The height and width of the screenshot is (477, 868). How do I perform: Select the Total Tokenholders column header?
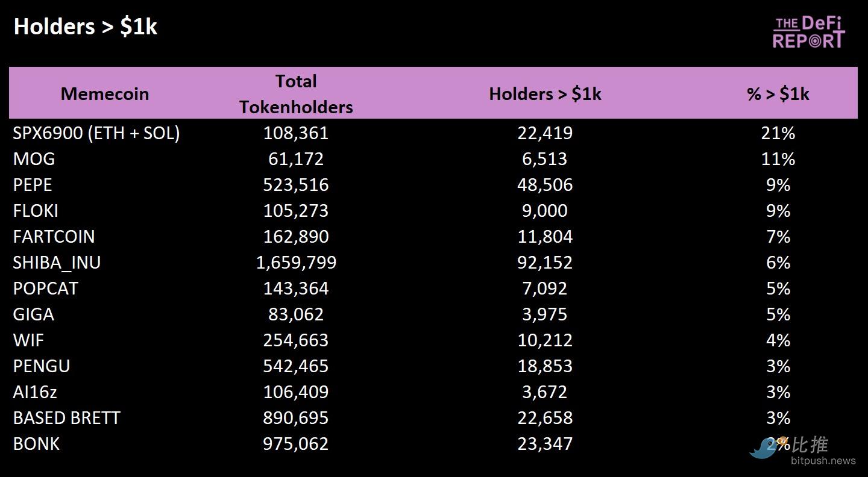pos(296,93)
